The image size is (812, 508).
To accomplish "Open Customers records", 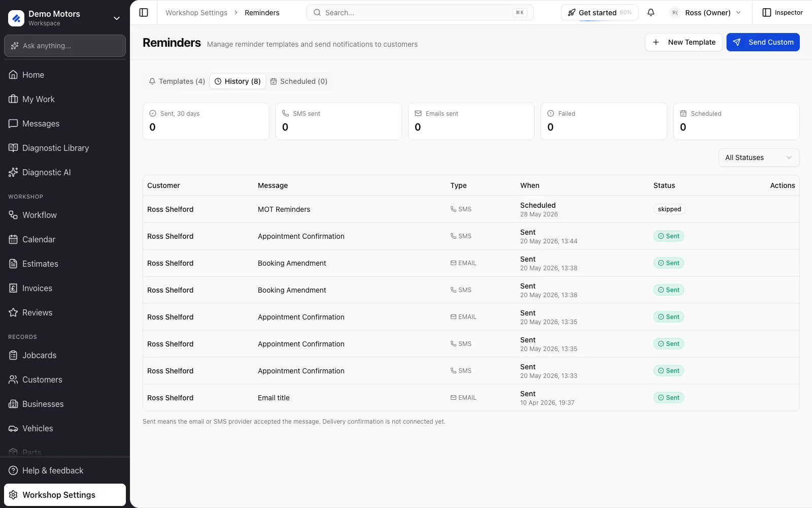I will pos(65,379).
